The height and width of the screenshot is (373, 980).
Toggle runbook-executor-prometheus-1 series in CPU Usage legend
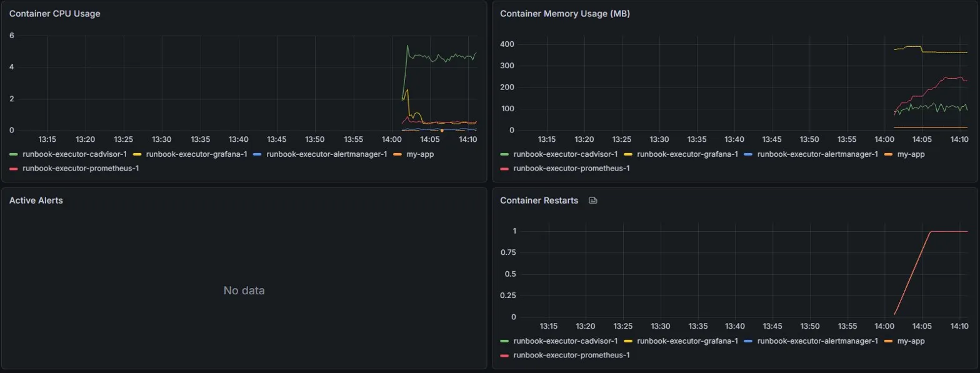[80, 168]
